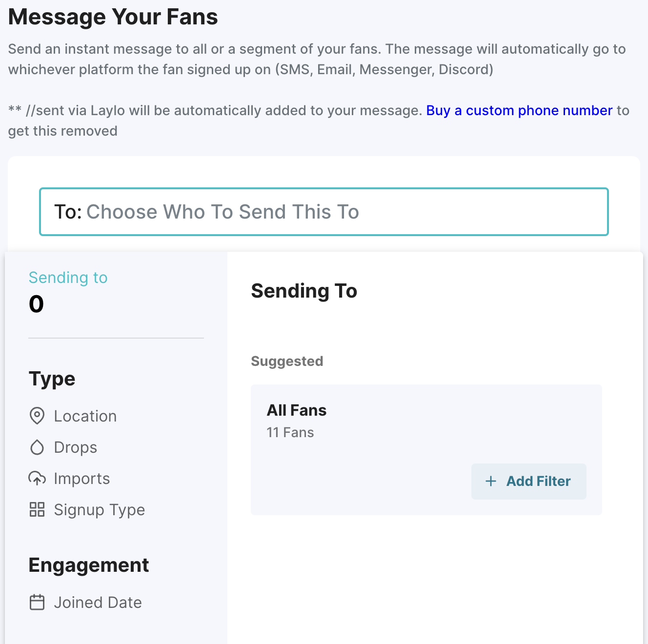
Task: Click the Sending to count of 0
Action: 37,304
